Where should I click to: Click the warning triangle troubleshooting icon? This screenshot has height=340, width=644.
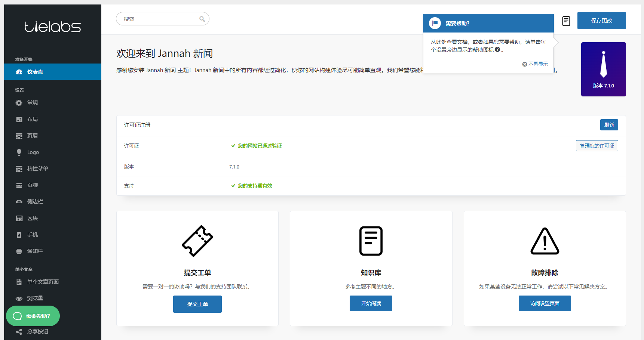point(545,241)
